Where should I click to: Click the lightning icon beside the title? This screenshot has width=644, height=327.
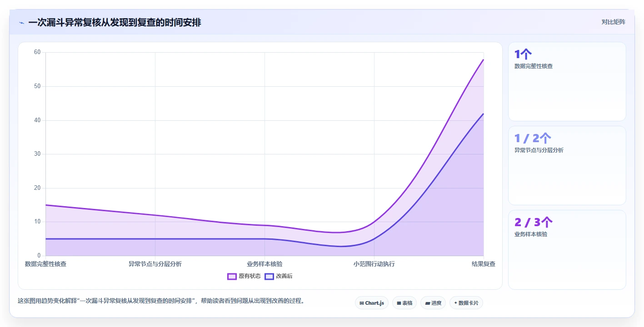tap(22, 23)
